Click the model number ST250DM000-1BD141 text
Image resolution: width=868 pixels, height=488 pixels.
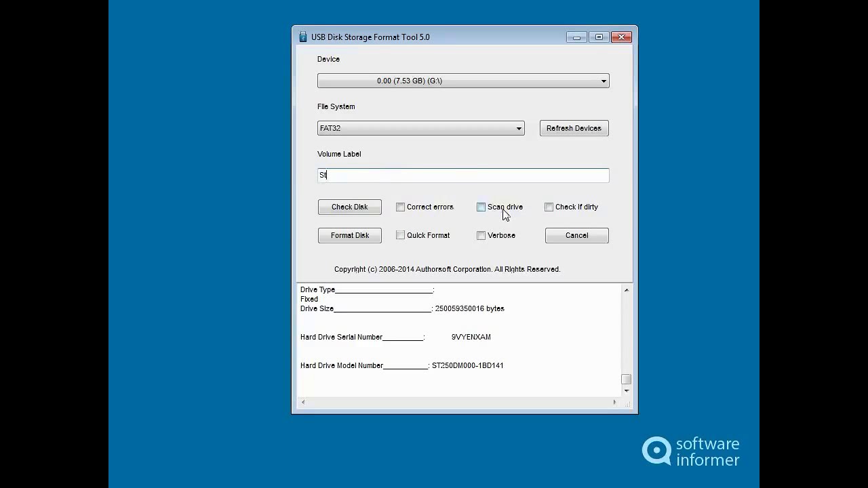[x=468, y=365]
